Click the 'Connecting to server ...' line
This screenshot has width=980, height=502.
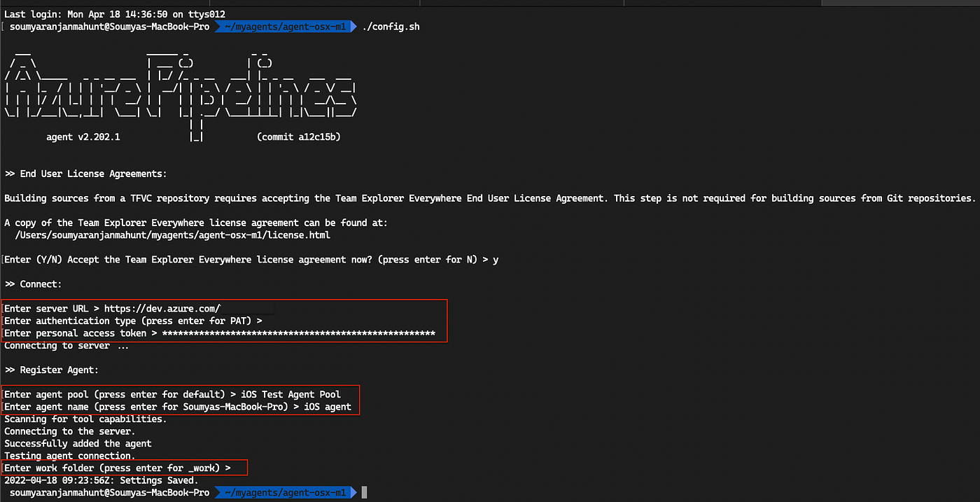click(x=66, y=345)
